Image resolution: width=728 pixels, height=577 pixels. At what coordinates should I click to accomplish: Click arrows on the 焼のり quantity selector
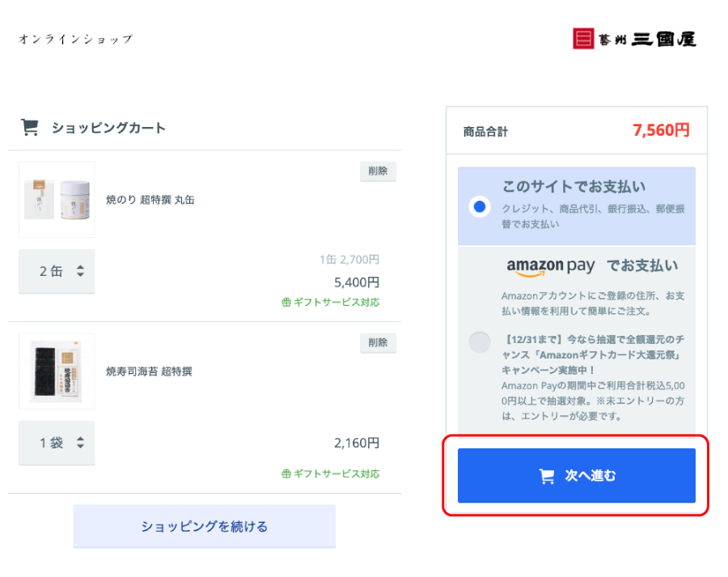click(80, 271)
